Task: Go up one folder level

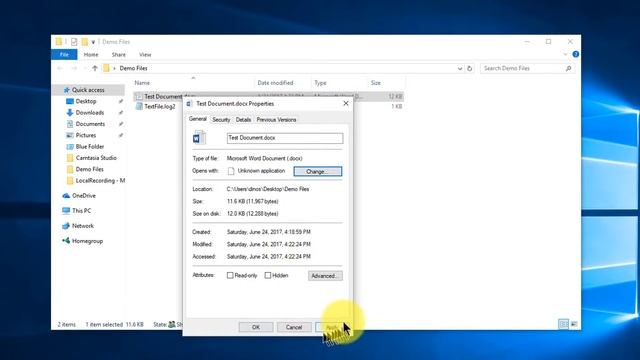Action: (x=95, y=68)
